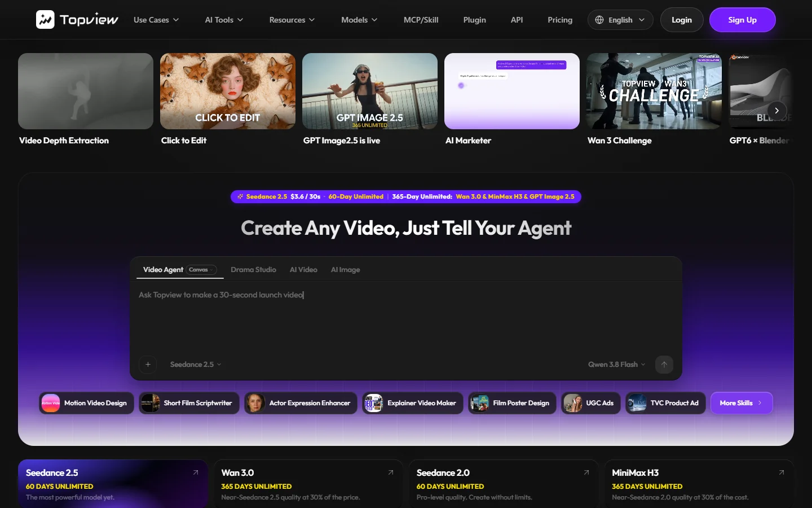Click the More Skills button
Image resolution: width=812 pixels, height=508 pixels.
[742, 403]
